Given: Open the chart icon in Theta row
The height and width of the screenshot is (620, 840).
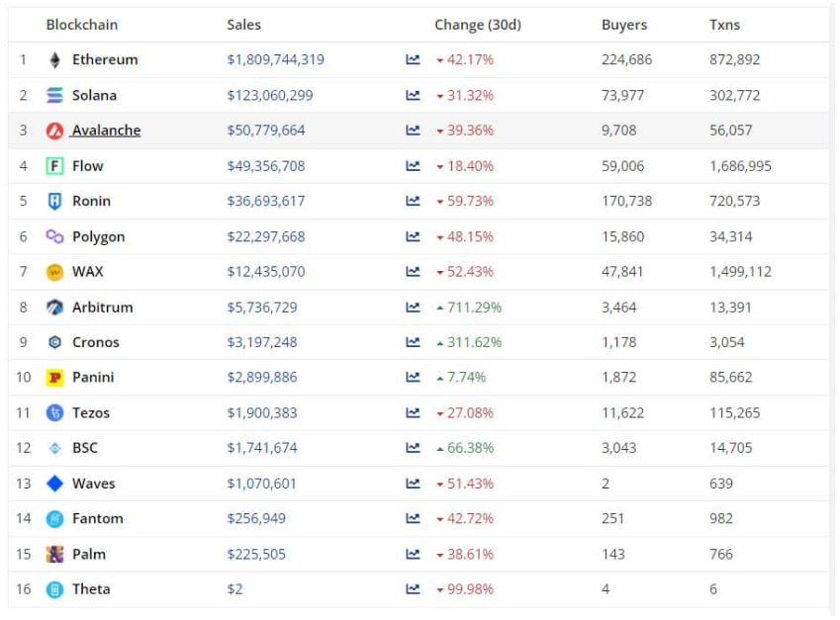Looking at the screenshot, I should tap(413, 589).
